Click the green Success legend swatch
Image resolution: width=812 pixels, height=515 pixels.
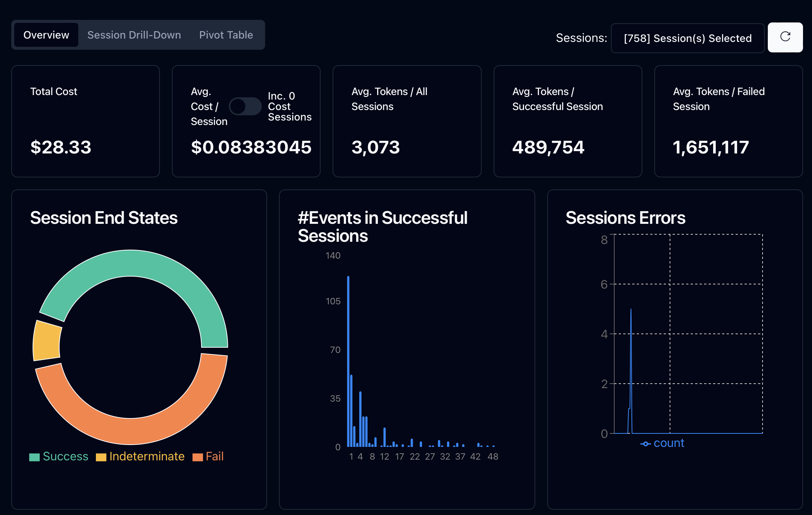click(34, 457)
